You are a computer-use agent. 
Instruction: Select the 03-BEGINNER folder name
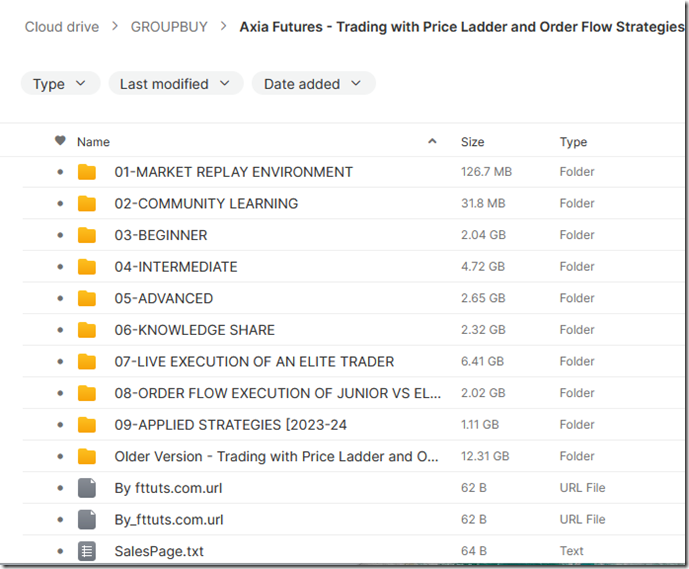pos(161,235)
